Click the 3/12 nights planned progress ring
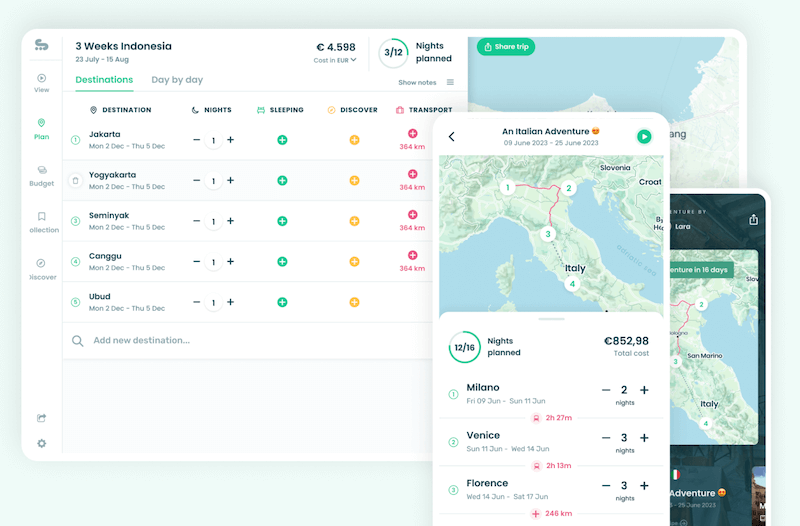The image size is (800, 526). pos(393,53)
